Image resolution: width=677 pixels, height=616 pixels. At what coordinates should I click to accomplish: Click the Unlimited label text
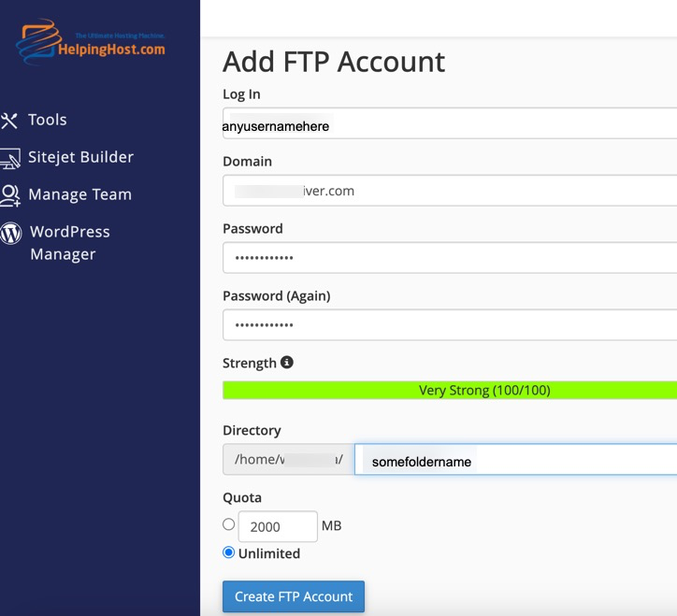point(269,553)
